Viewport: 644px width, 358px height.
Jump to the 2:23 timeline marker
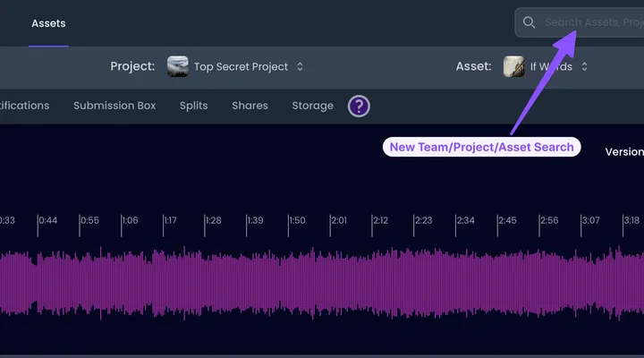(423, 220)
